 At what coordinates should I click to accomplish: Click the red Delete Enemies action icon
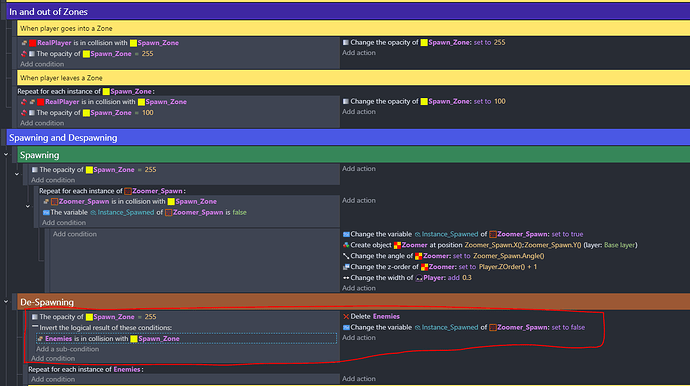click(x=346, y=316)
